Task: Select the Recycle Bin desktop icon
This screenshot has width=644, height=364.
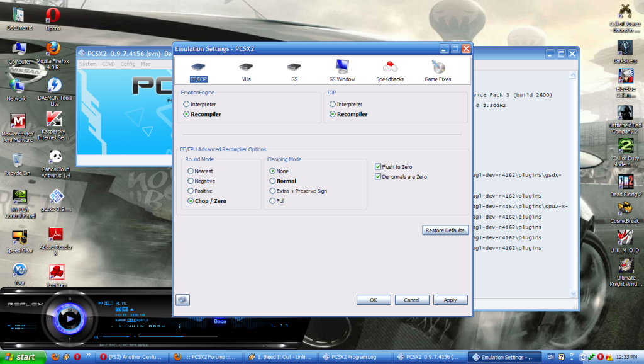Action: 17,164
